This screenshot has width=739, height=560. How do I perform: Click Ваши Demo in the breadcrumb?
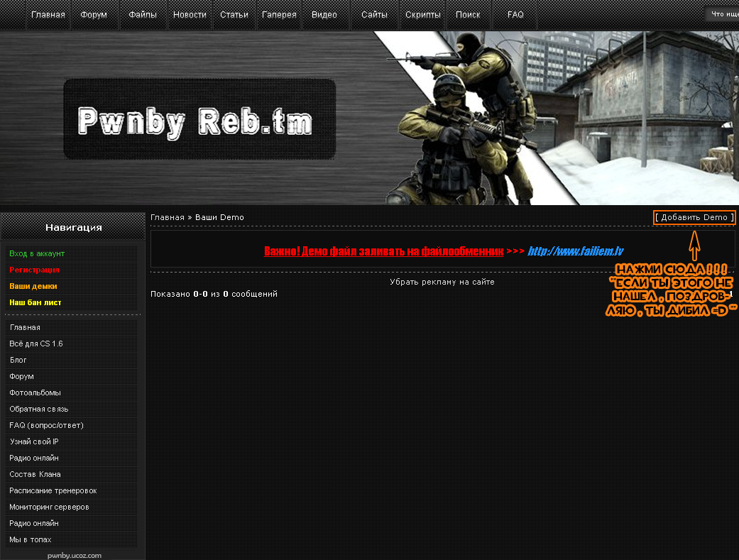click(219, 217)
